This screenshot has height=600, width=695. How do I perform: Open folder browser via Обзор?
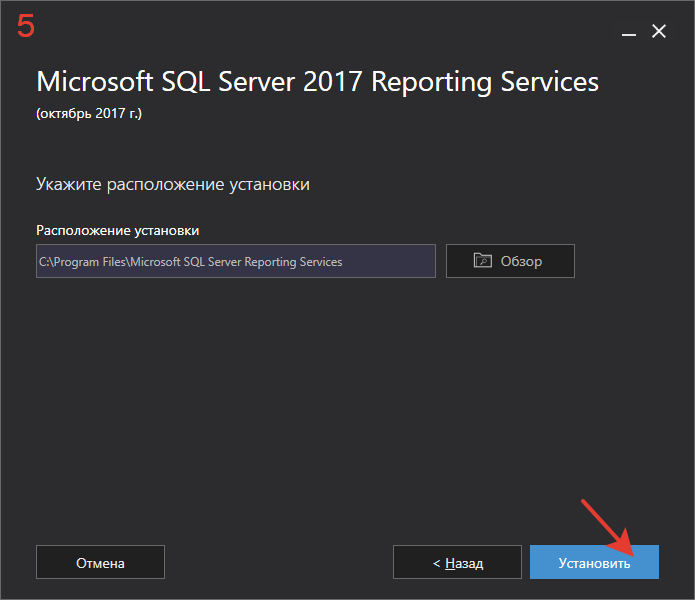[x=510, y=261]
